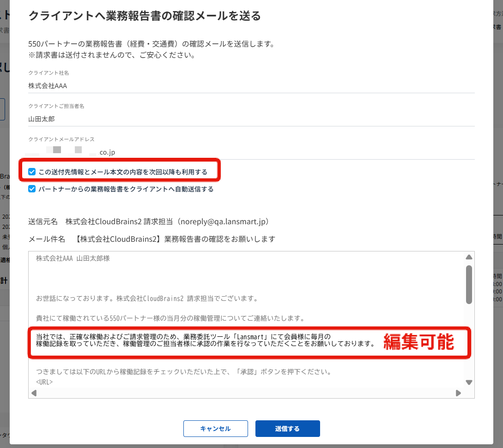
Task: Click the greeting line 株式会社AAA 山田太郎様
Action: pos(73,258)
